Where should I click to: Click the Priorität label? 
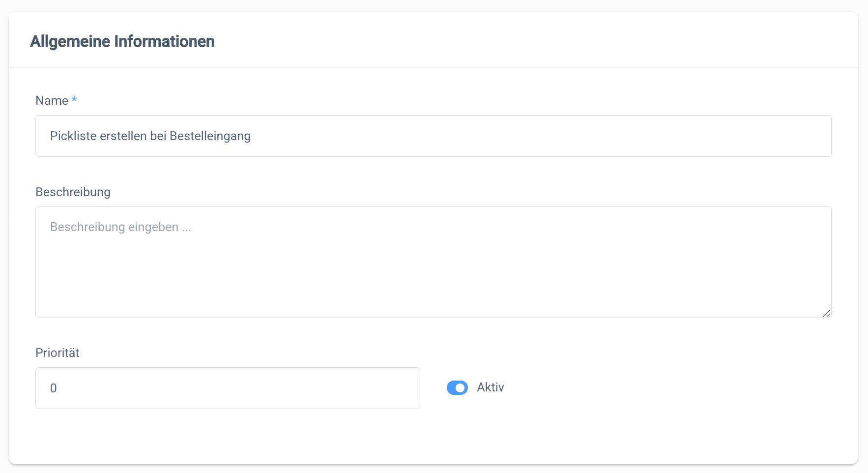[58, 353]
